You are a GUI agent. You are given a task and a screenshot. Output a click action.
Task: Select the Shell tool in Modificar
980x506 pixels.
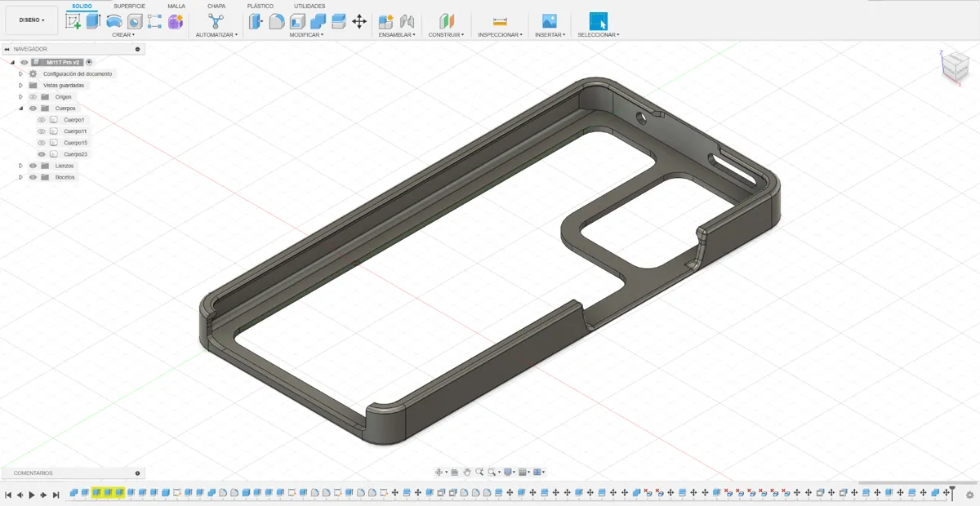tap(297, 22)
